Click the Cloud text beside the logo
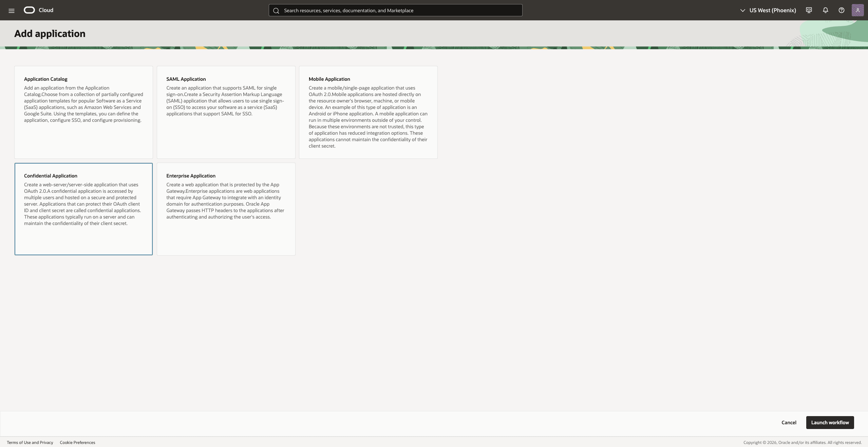868x447 pixels. point(46,10)
